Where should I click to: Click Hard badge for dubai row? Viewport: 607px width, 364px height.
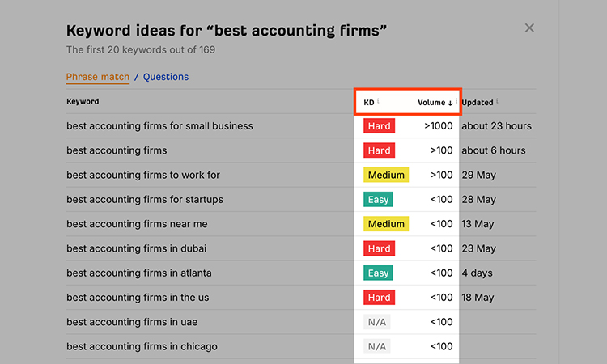379,248
